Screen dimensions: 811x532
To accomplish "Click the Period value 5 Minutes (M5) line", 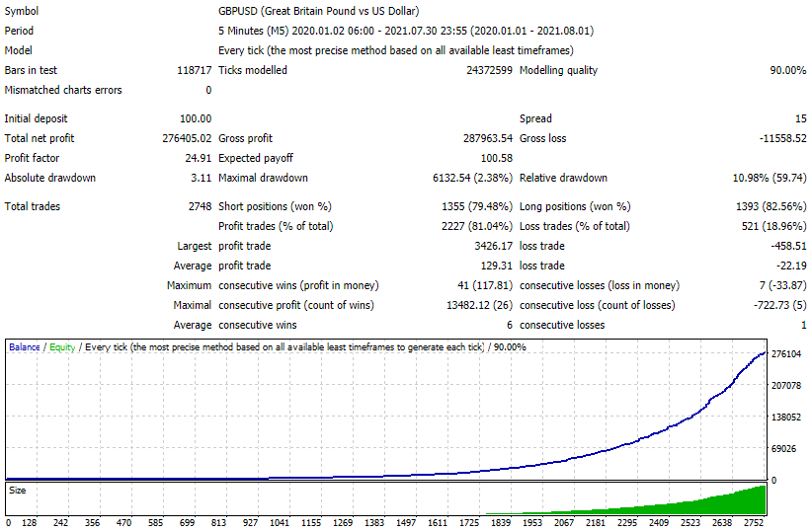I will [406, 31].
